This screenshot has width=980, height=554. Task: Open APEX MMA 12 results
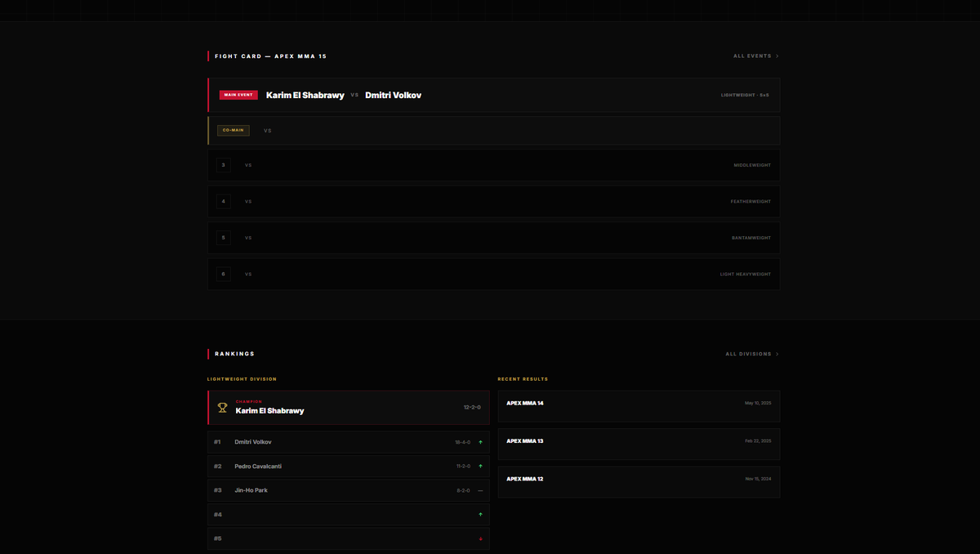pos(639,482)
